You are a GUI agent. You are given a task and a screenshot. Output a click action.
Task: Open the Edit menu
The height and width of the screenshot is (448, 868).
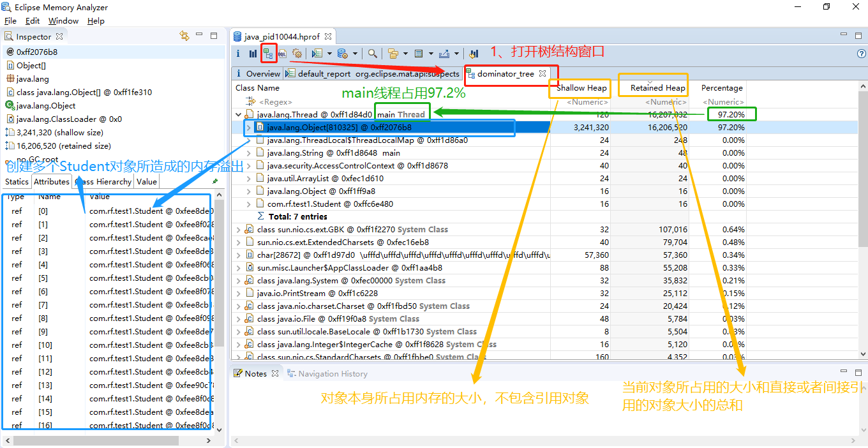(x=33, y=21)
